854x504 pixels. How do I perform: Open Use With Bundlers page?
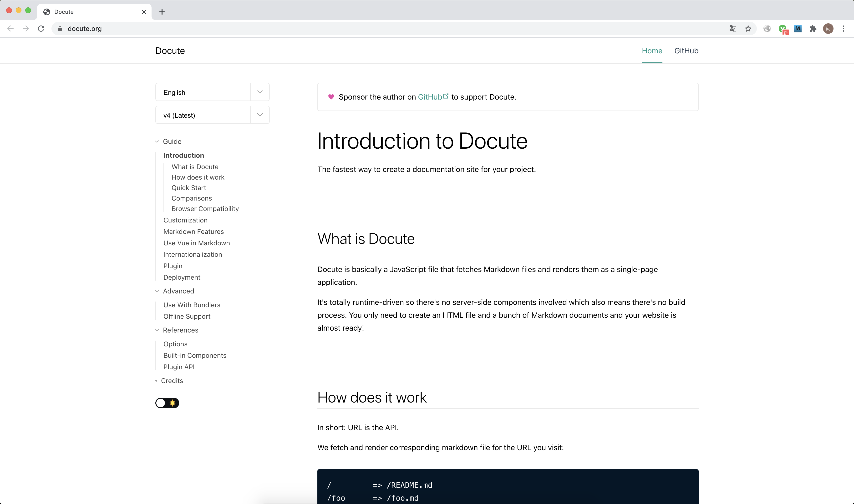[x=192, y=305]
